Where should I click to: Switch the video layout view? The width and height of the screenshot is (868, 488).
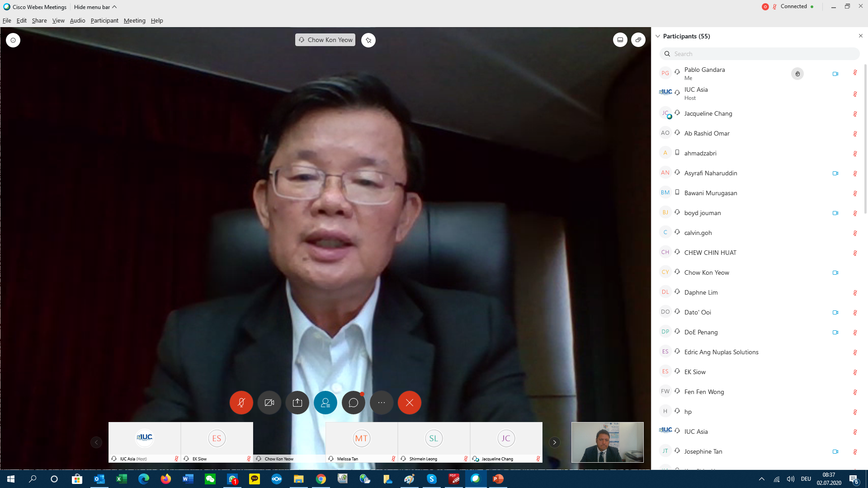tap(620, 40)
